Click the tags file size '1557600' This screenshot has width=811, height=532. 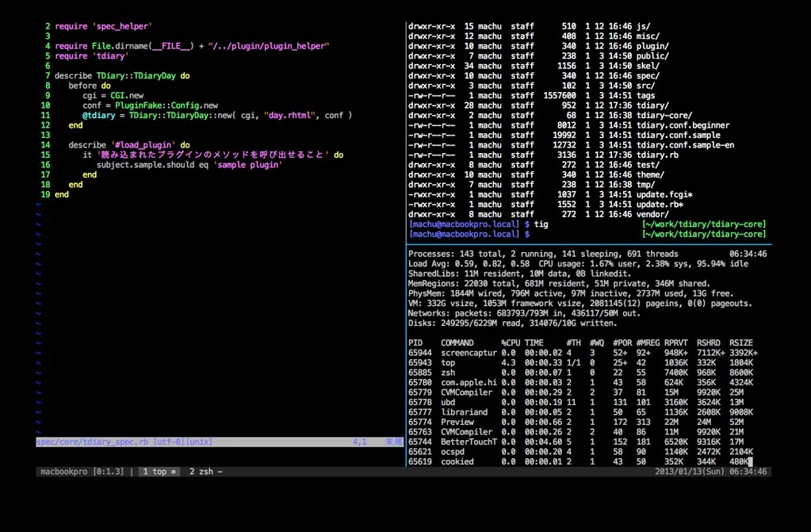pyautogui.click(x=560, y=96)
